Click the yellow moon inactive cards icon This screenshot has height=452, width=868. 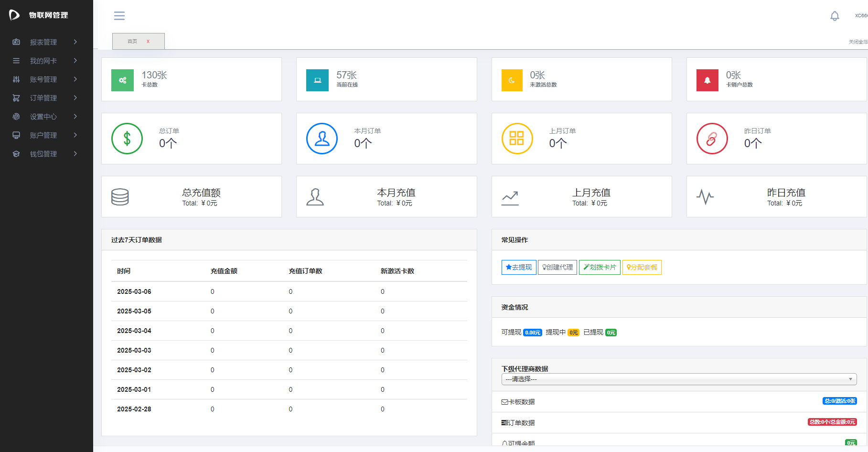click(x=512, y=80)
